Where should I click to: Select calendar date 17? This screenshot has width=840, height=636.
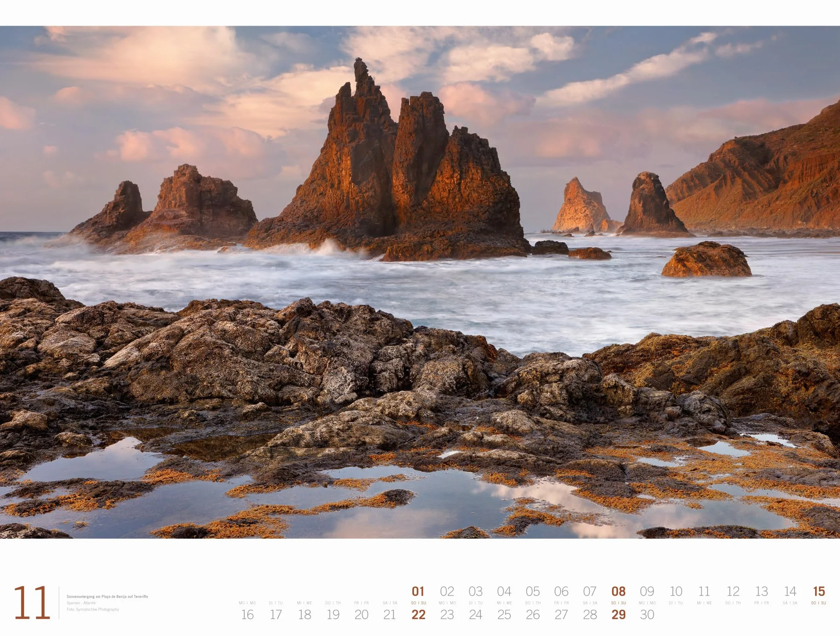(276, 615)
